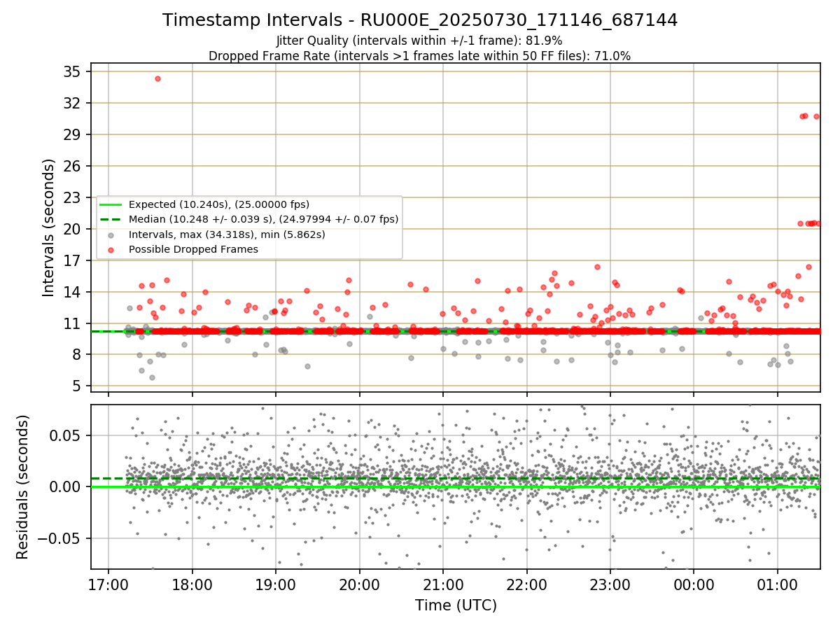This screenshot has width=840, height=630.
Task: Click the y-axis tick label "29"
Action: click(x=71, y=134)
